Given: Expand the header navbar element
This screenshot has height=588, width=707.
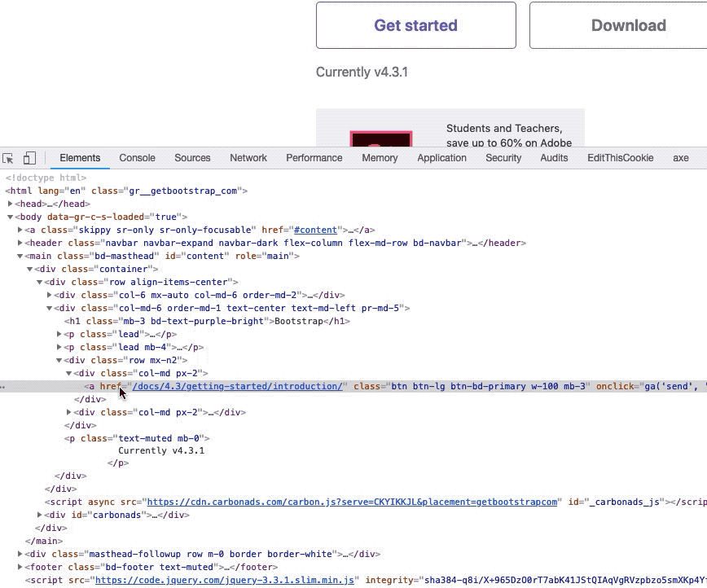Looking at the screenshot, I should tap(20, 243).
